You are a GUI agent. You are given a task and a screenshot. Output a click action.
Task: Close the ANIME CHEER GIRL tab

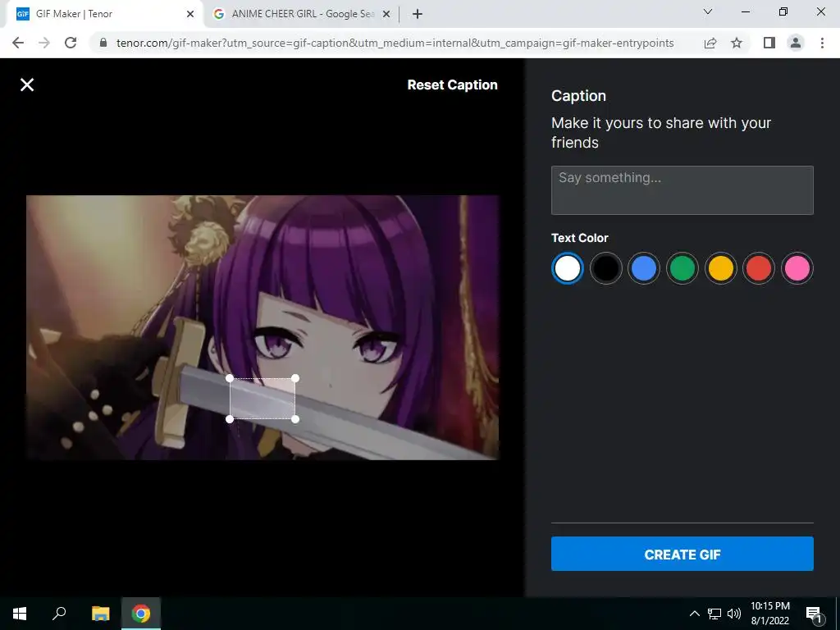[386, 15]
